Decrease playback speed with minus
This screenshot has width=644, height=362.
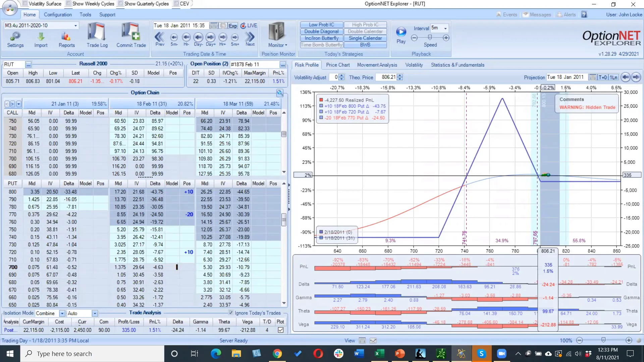click(414, 38)
